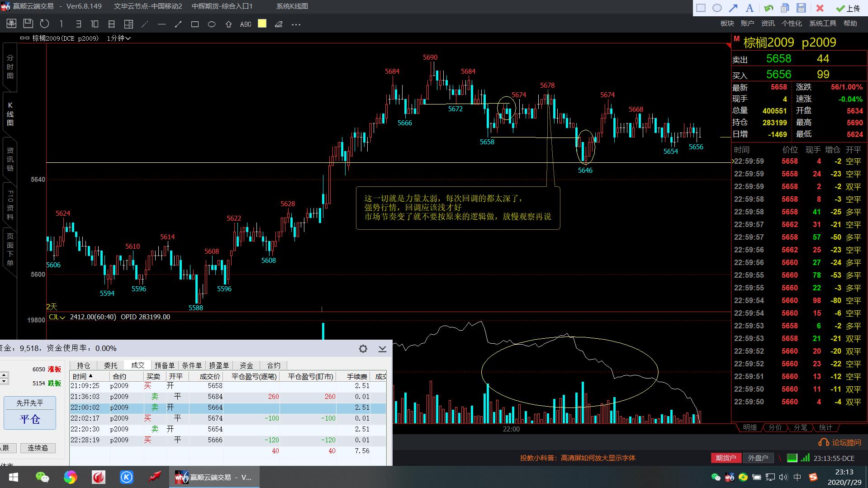This screenshot has width=868, height=488.
Task: Click the 论坛提问 forum link
Action: (840, 443)
